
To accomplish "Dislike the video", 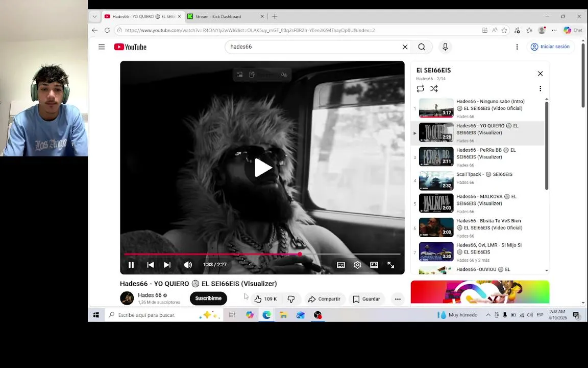I will (291, 299).
